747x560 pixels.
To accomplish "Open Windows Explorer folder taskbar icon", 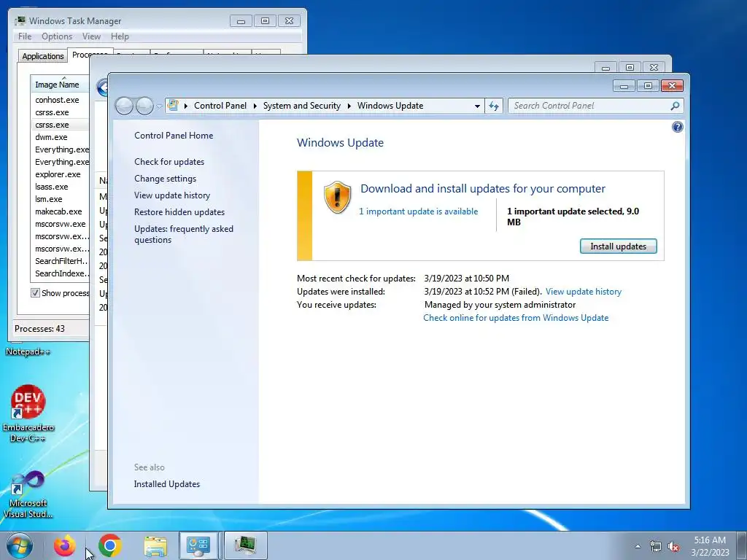I will (155, 546).
